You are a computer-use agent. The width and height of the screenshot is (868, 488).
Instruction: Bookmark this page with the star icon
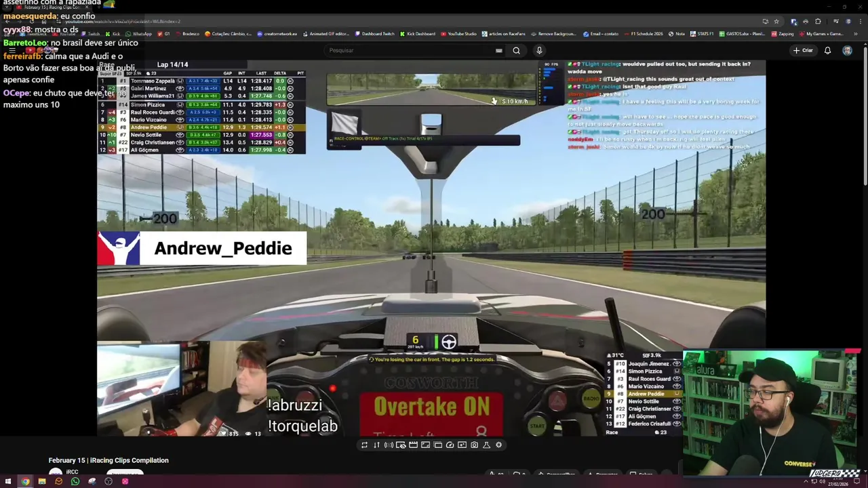(x=776, y=21)
